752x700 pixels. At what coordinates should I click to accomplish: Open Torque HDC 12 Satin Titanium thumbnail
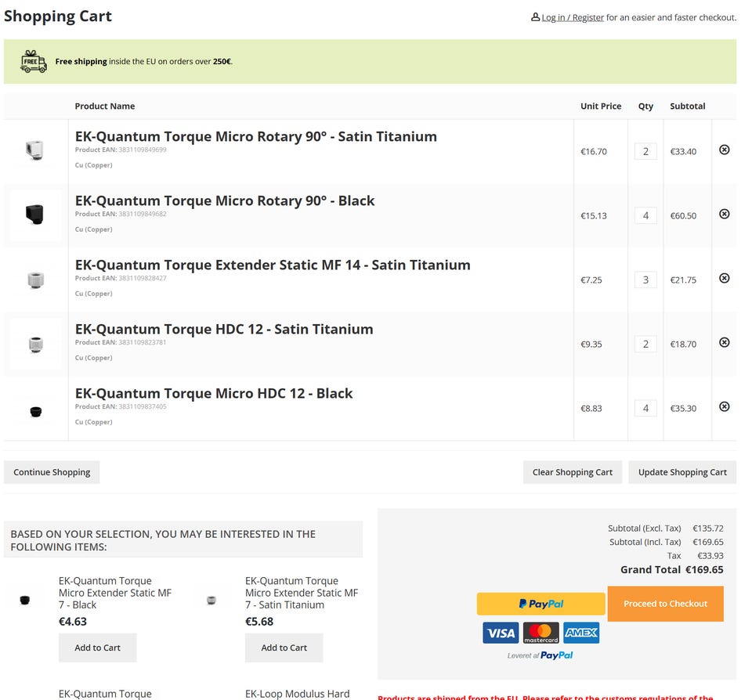point(35,344)
